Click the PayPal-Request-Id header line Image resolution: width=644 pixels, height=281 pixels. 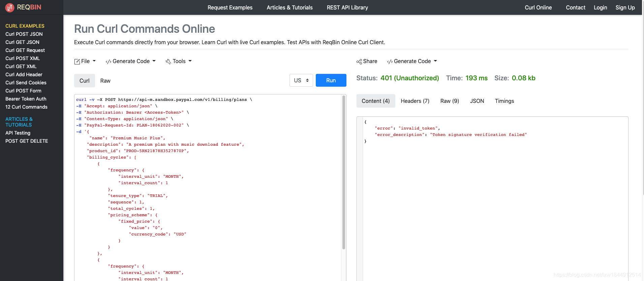pos(132,125)
